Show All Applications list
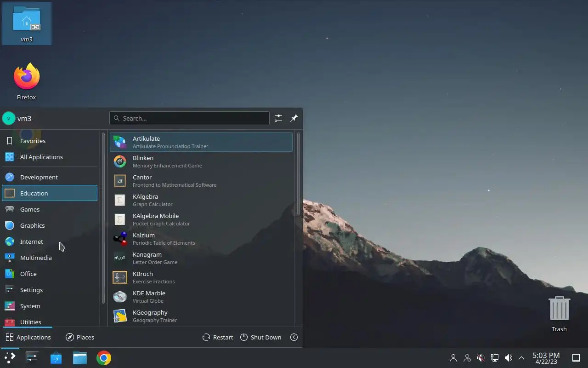 (50, 157)
